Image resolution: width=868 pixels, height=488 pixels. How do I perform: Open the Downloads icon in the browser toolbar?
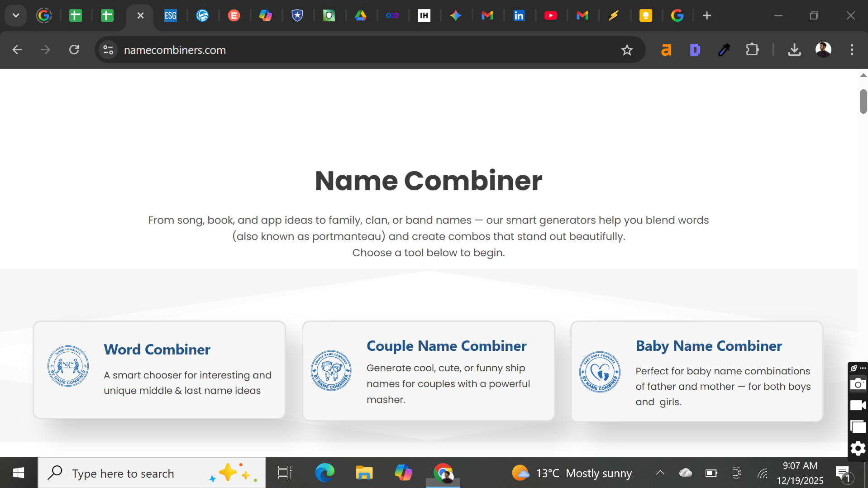coord(794,50)
